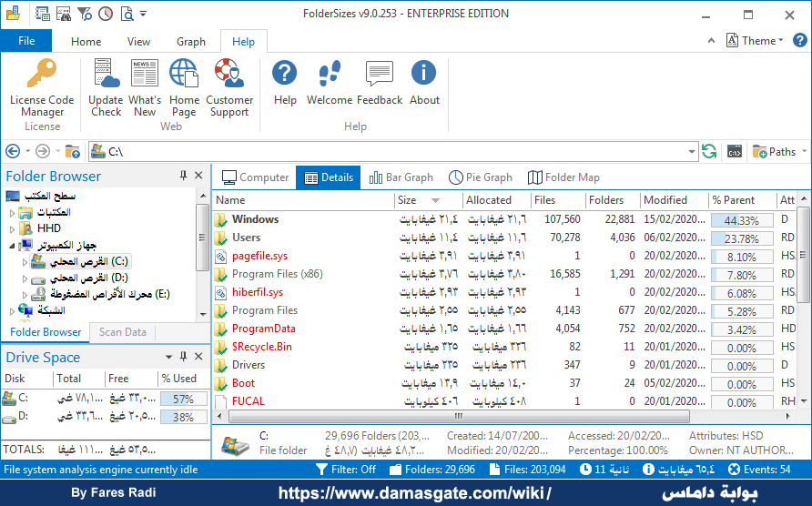Viewport: 812px width, 506px height.
Task: Switch to the Pie Graph tab
Action: point(481,177)
